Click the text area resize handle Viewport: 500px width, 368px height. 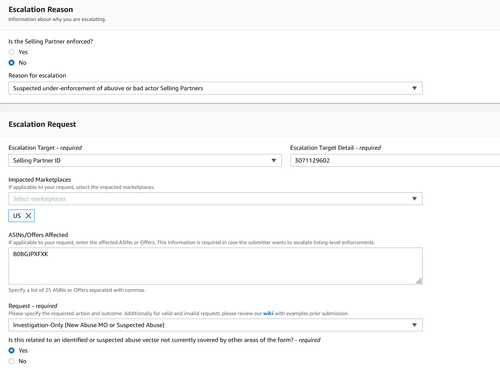419,281
